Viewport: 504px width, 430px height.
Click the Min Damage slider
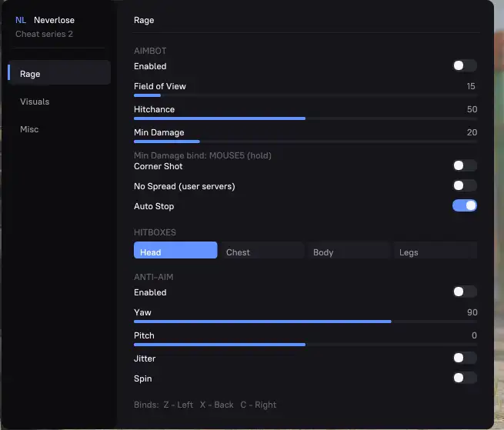(x=305, y=142)
